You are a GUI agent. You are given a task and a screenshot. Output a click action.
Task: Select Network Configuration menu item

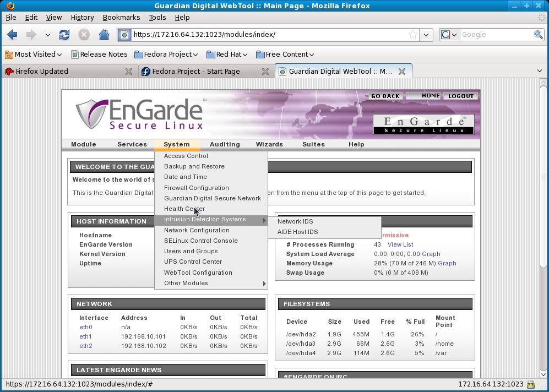coord(211,230)
